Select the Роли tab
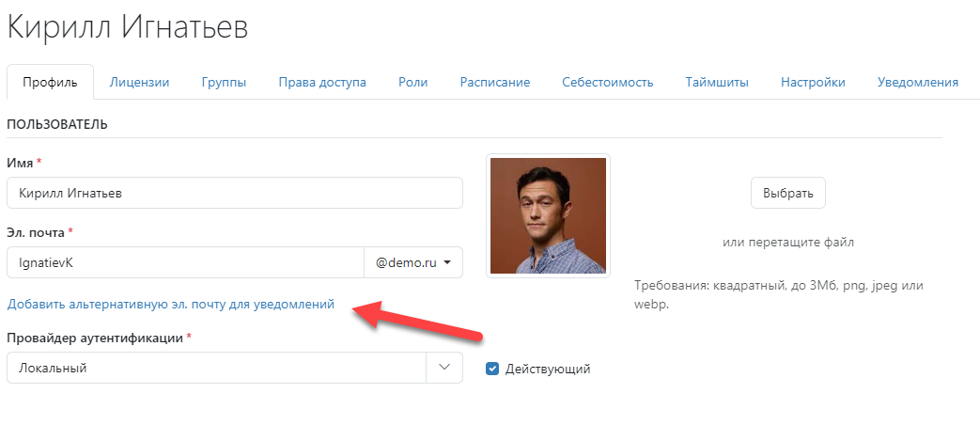Screen dimensions: 980x425 (x=412, y=82)
